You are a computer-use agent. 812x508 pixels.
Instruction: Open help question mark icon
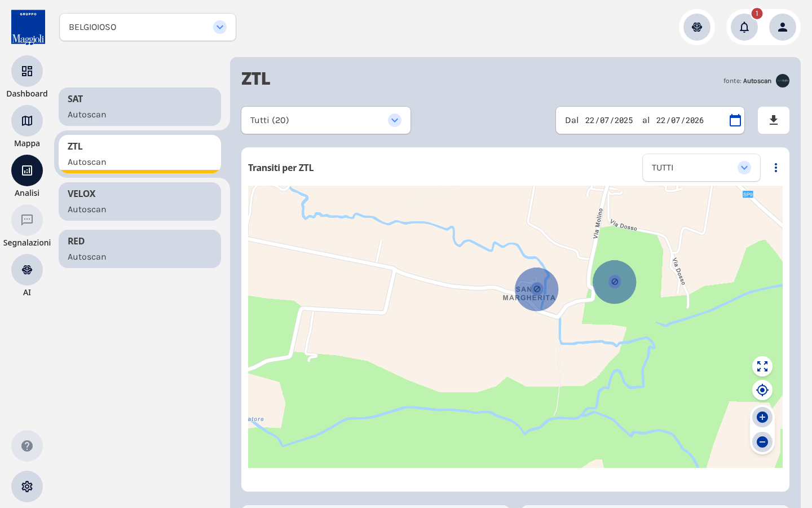27,446
